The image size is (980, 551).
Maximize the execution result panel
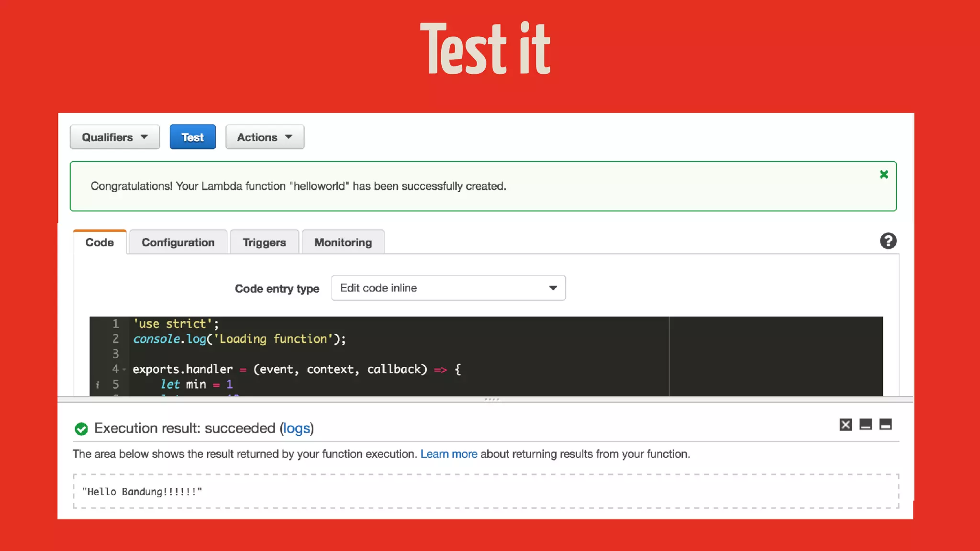tap(885, 425)
